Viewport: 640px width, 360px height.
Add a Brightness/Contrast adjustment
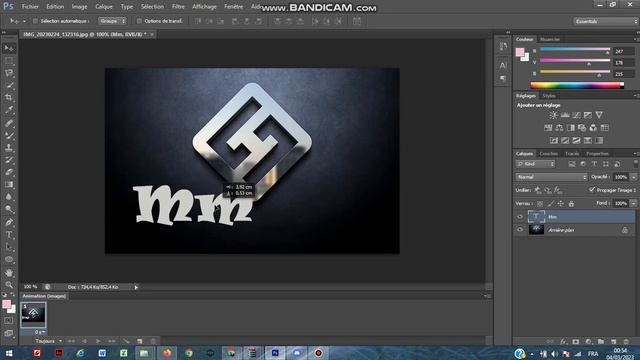click(553, 115)
